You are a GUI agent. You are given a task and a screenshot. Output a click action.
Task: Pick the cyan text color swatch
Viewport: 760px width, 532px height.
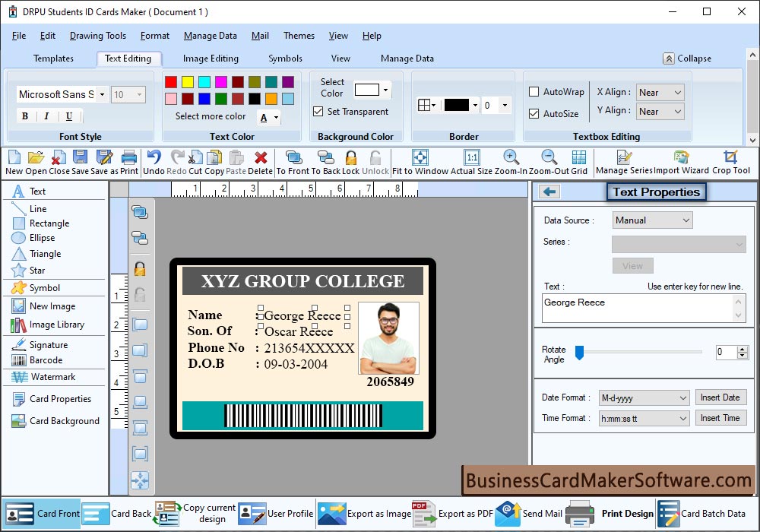204,82
